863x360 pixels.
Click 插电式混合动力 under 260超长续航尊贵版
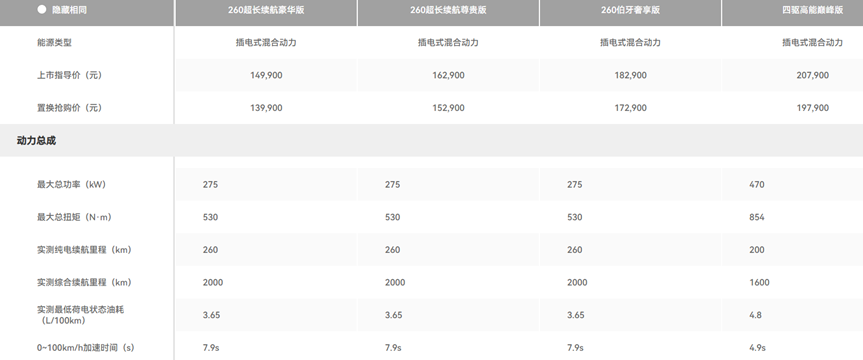click(x=448, y=42)
